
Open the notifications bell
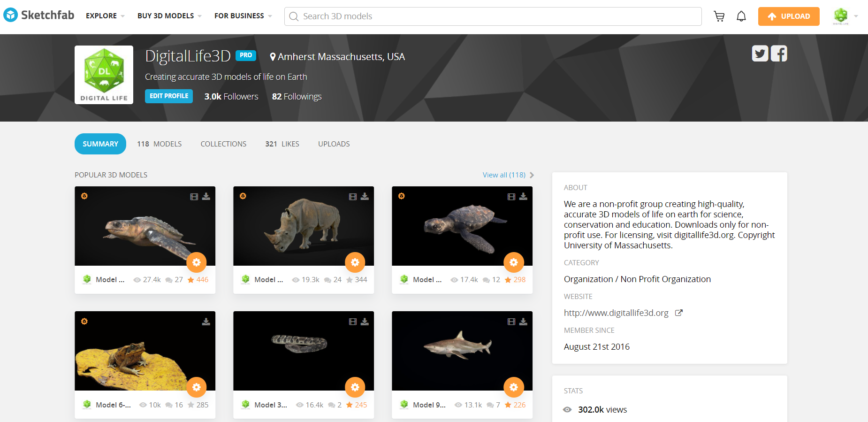741,16
